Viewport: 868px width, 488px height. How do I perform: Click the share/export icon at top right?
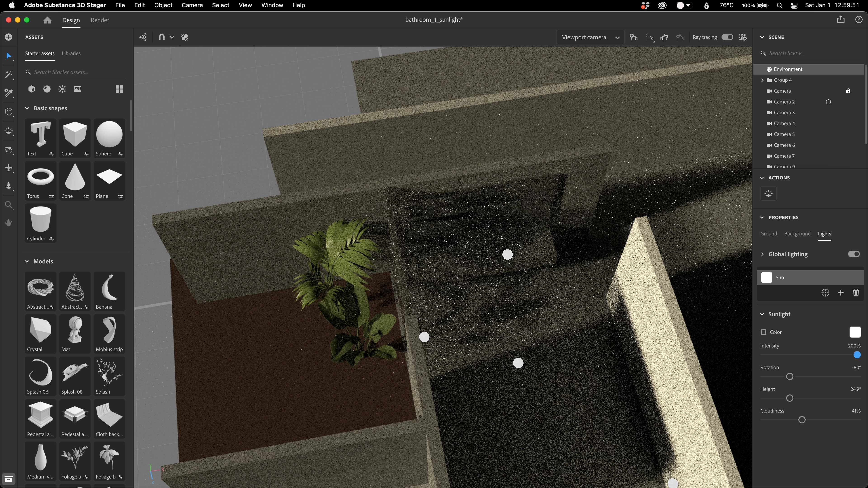coord(840,19)
